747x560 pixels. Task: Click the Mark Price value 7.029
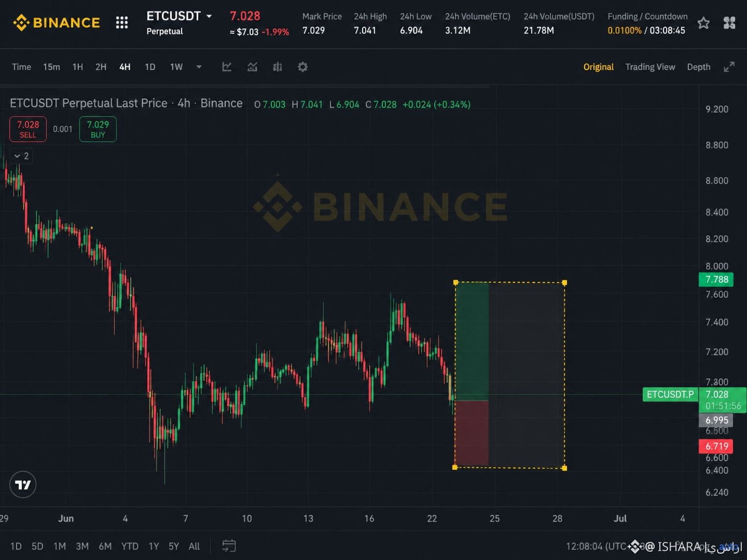click(314, 30)
